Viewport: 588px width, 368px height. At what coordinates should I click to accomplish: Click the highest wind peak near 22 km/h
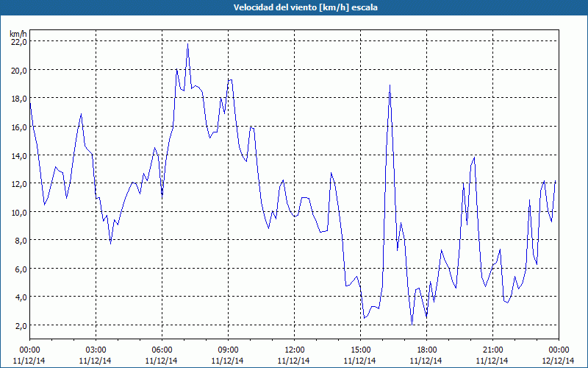[188, 44]
